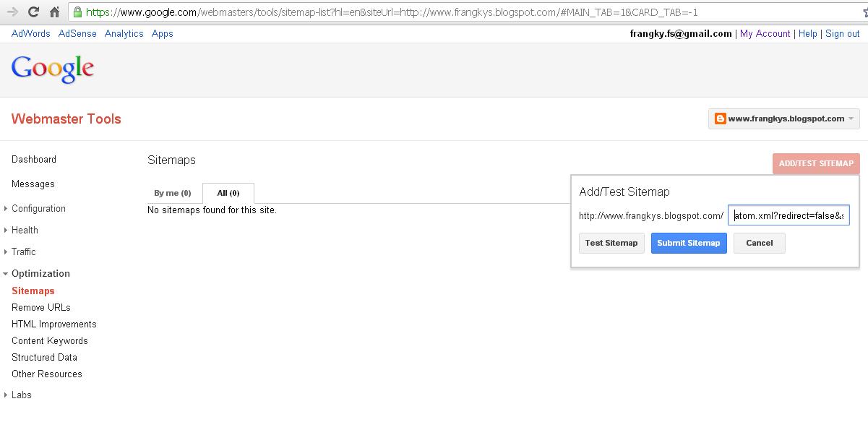The image size is (868, 430).
Task: Cancel the Add/Test Sitemap dialog
Action: pos(760,243)
